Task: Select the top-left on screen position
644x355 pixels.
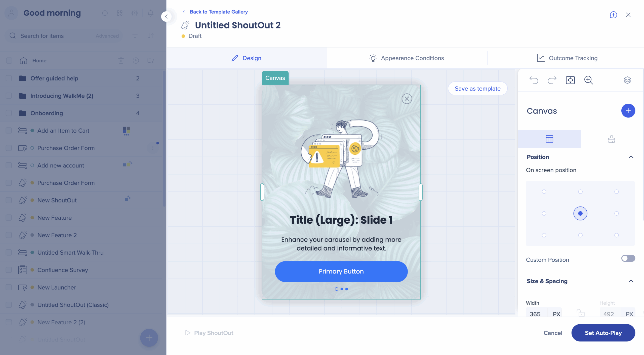Action: pos(544,192)
